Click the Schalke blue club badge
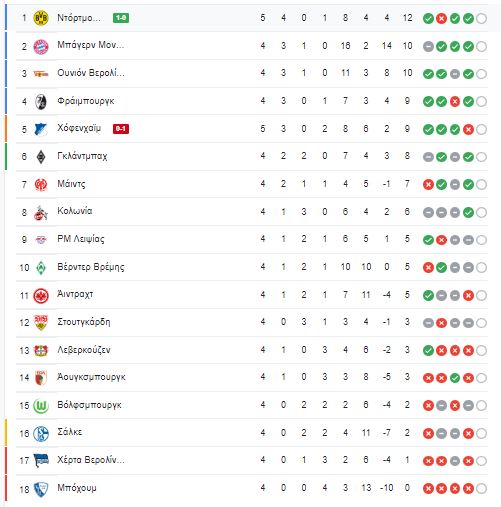The height and width of the screenshot is (507, 501). (x=41, y=433)
